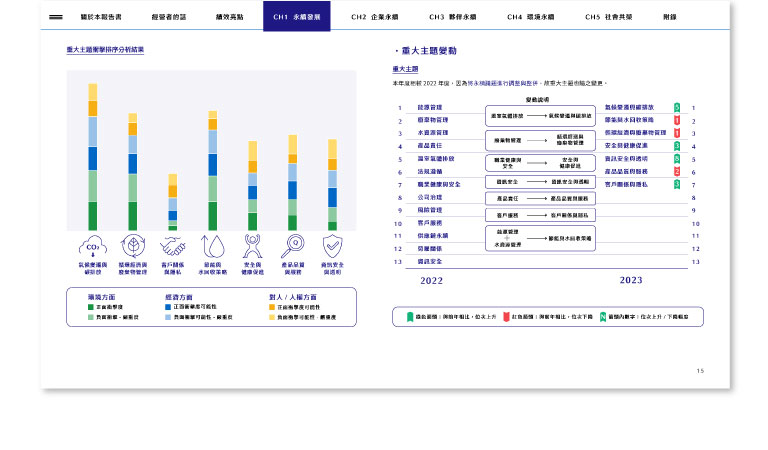Go to CH4 環境永續 tab
This screenshot has width=768, height=450.
click(529, 17)
